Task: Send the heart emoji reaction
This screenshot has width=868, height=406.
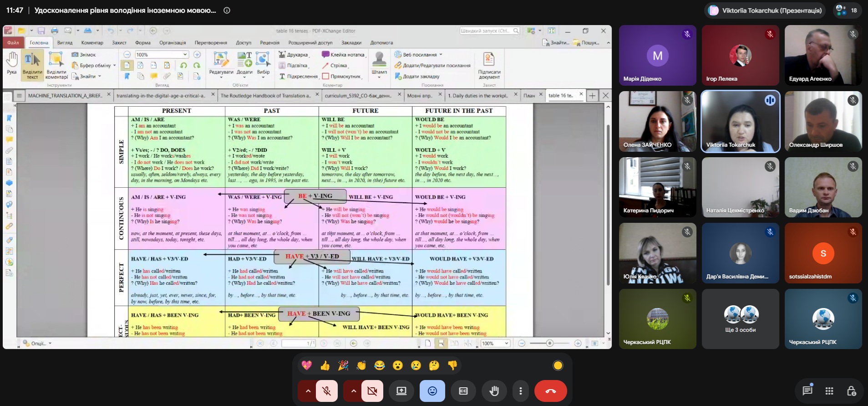Action: click(307, 365)
